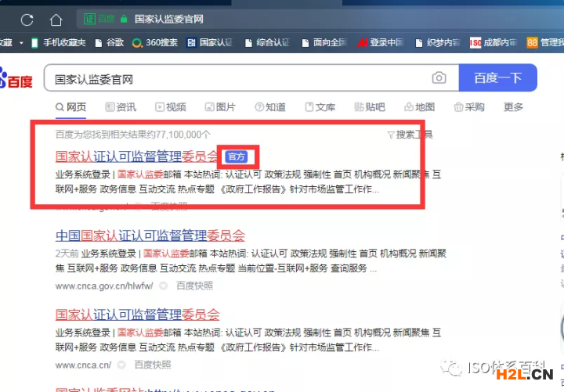
Task: Click the blue 官方 badge
Action: (237, 156)
